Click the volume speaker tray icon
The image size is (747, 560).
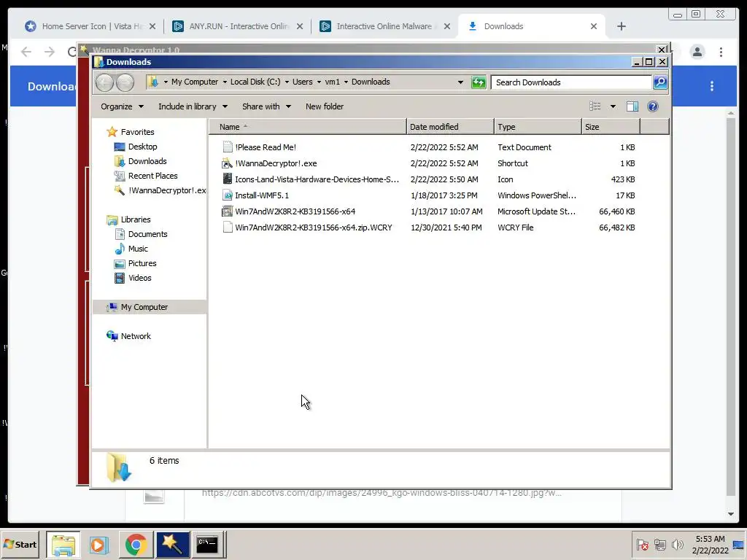coord(677,544)
